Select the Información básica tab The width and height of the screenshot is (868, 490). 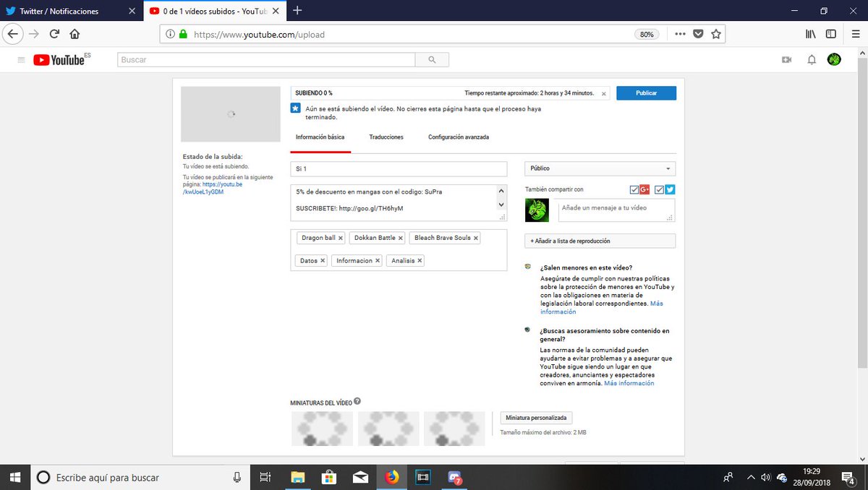tap(320, 137)
